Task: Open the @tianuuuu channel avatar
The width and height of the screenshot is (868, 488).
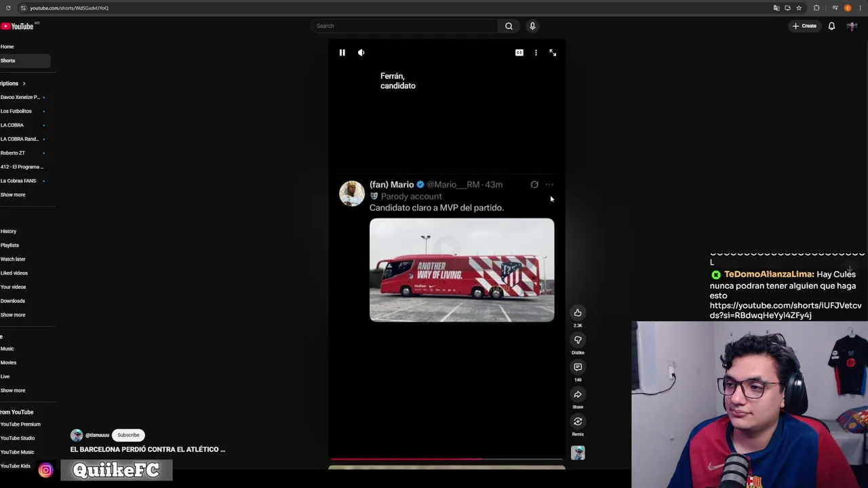Action: click(77, 435)
